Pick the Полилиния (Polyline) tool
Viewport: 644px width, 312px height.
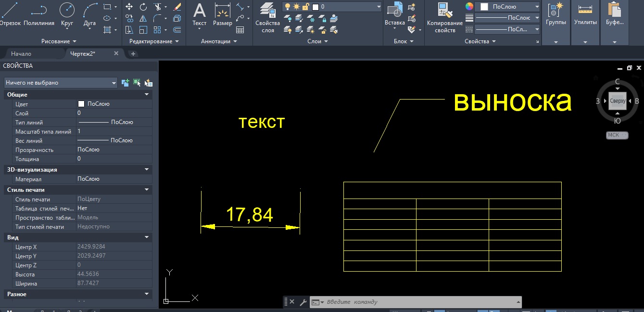tap(39, 13)
